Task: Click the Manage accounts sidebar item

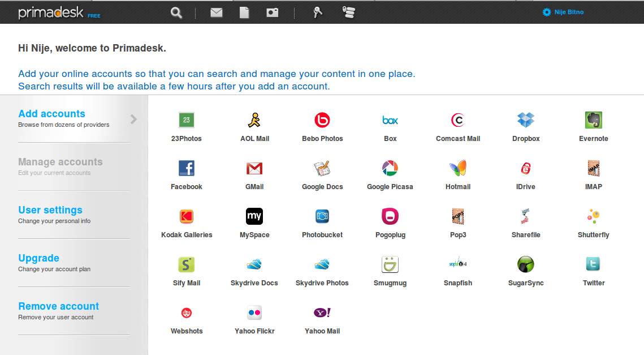Action: 60,162
